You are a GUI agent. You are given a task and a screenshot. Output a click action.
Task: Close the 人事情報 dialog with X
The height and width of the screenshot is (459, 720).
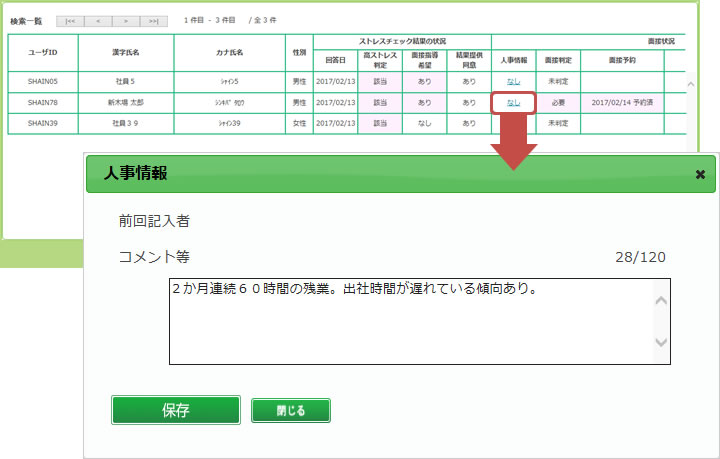click(700, 174)
